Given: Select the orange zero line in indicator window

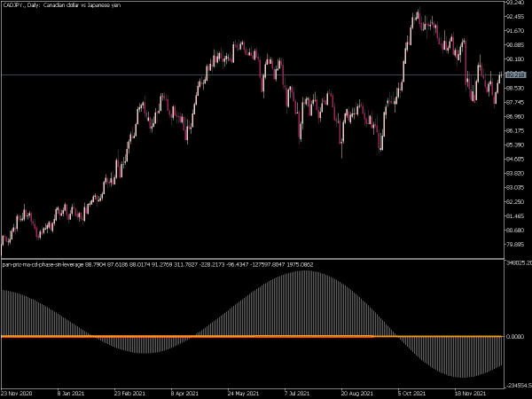Looking at the screenshot, I should point(252,337).
